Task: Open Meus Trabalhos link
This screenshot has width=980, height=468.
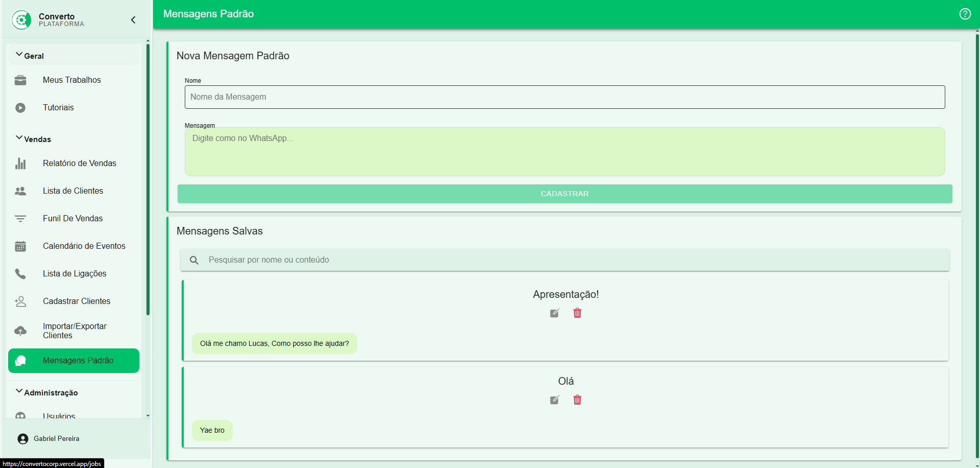Action: click(71, 80)
